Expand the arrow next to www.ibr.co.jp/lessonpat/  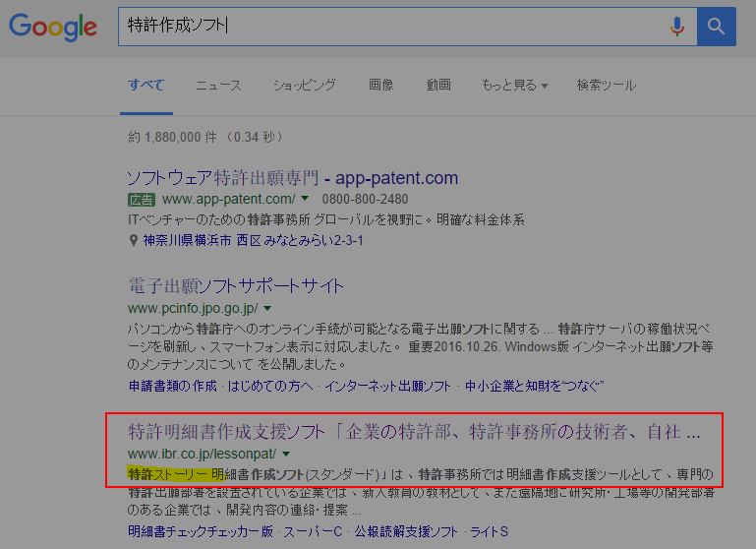pos(286,454)
